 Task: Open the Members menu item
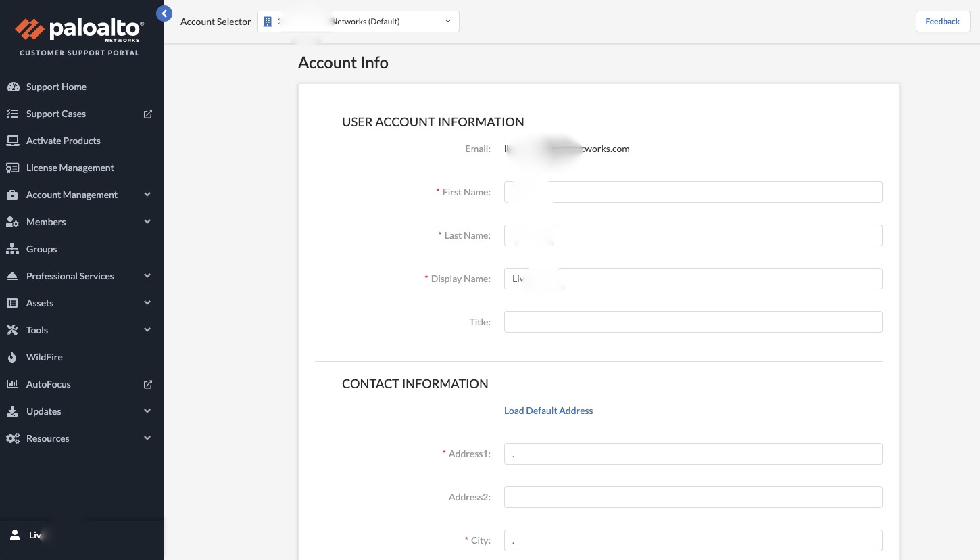coord(46,222)
